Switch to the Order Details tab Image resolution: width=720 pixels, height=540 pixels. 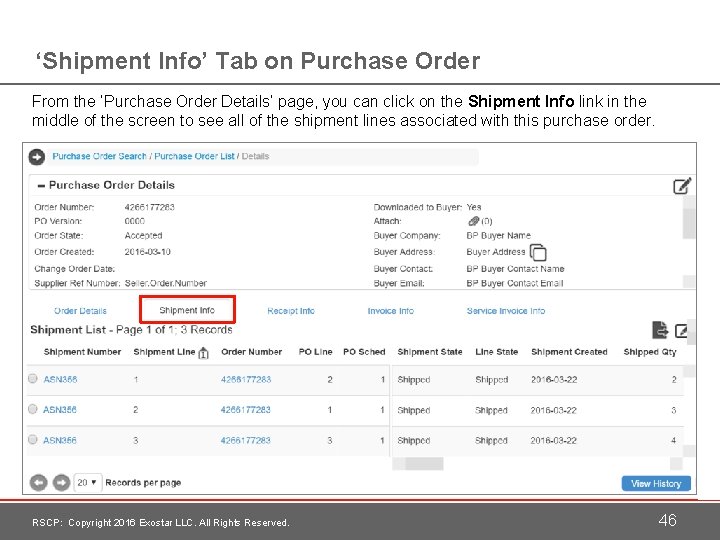click(80, 311)
